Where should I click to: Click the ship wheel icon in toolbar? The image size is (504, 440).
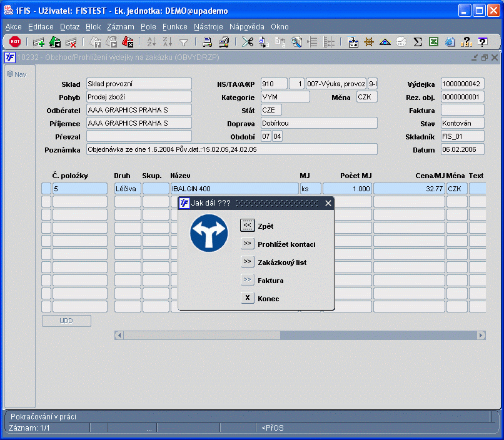(369, 42)
